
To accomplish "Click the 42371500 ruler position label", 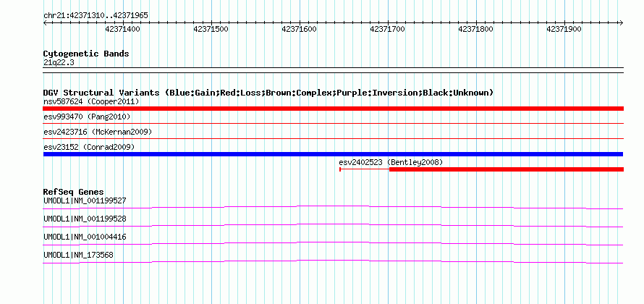I will coord(211,29).
